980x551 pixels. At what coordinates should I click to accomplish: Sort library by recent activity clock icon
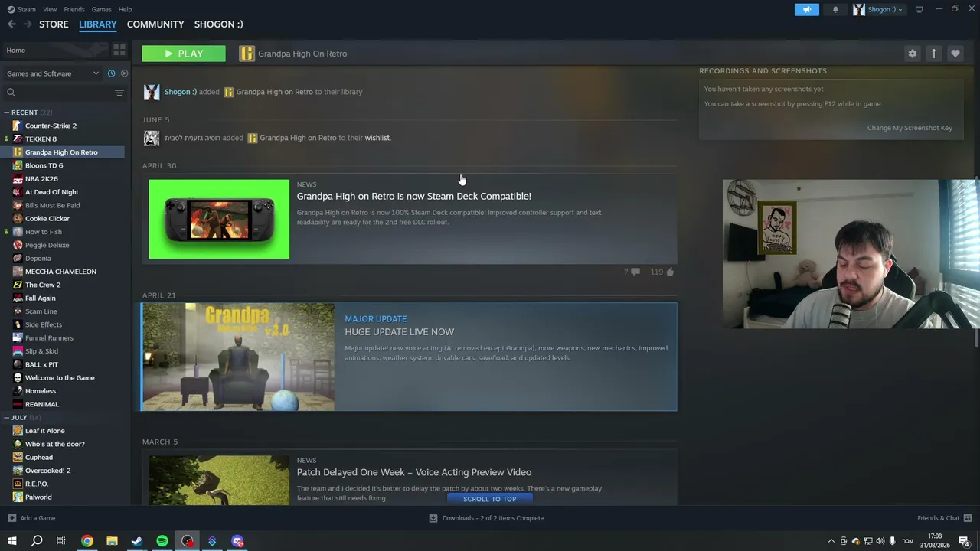tap(111, 73)
